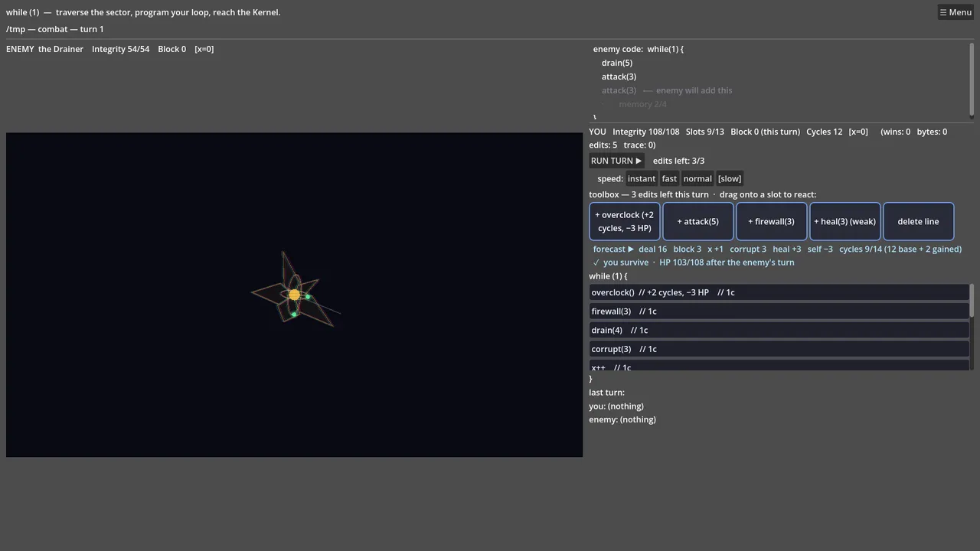Pick the overclock toolbox card
The width and height of the screenshot is (980, 551).
625,221
